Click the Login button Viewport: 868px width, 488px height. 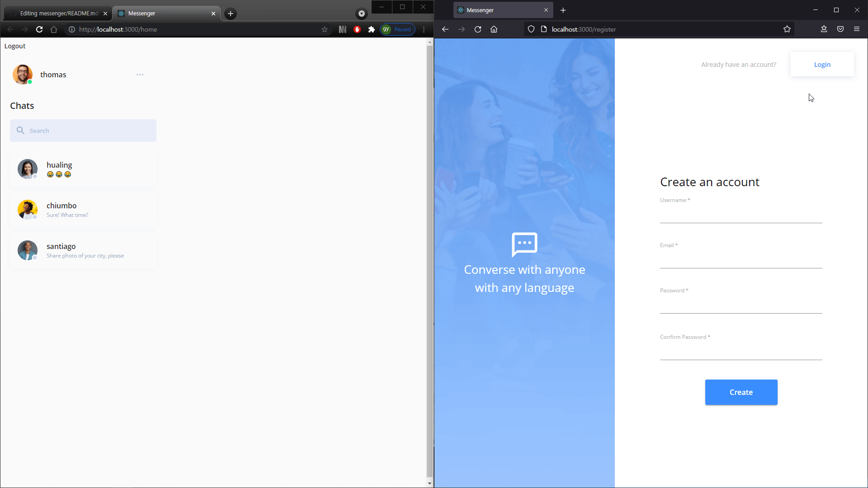[x=822, y=64]
